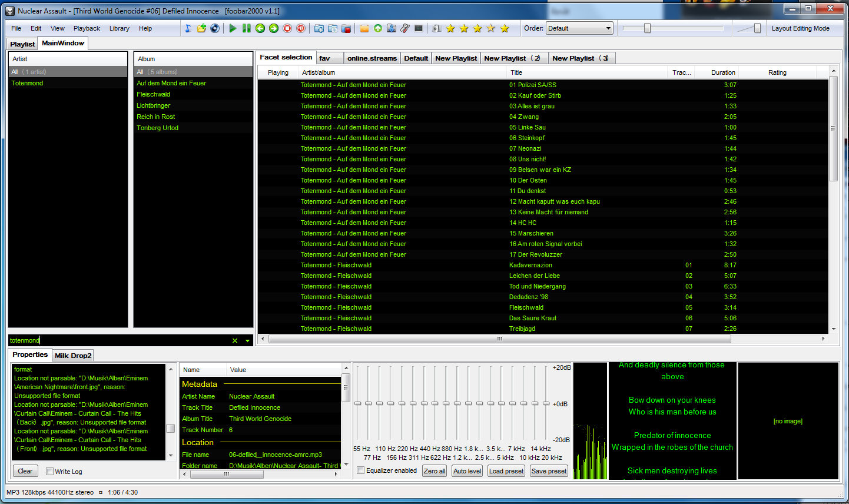Switch to the Playlist layout tab

[x=22, y=44]
